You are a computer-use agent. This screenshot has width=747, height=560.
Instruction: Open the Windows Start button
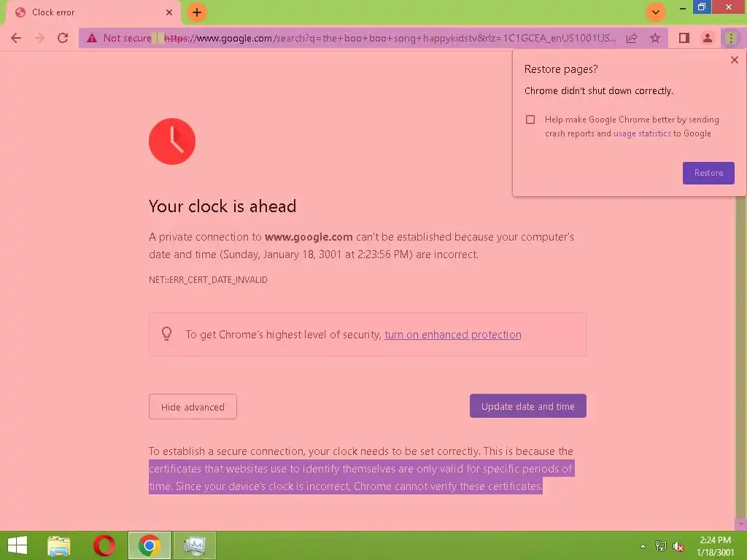coord(18,545)
